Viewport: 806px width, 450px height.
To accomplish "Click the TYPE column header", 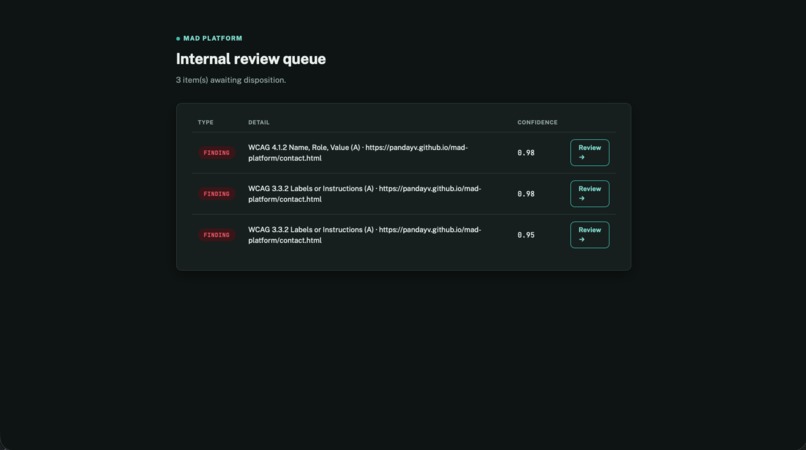I will pyautogui.click(x=206, y=122).
